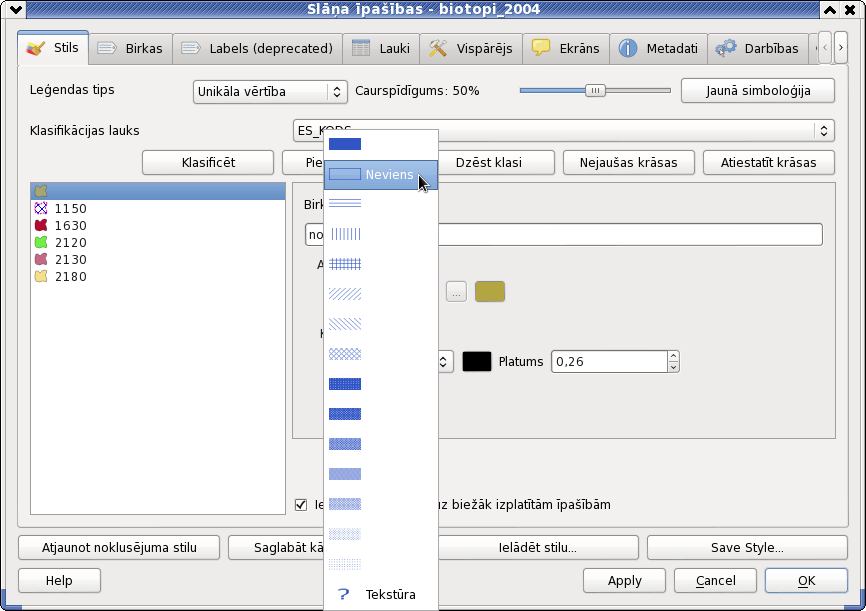Open the Metadati tab
Viewport: 866px width, 611px height.
tap(658, 49)
